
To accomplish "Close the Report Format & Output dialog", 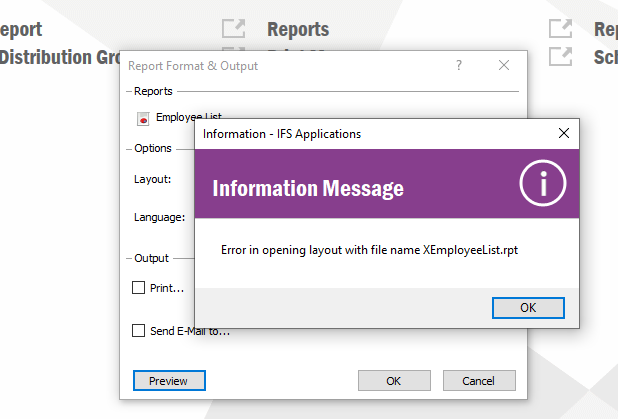I will tap(504, 65).
